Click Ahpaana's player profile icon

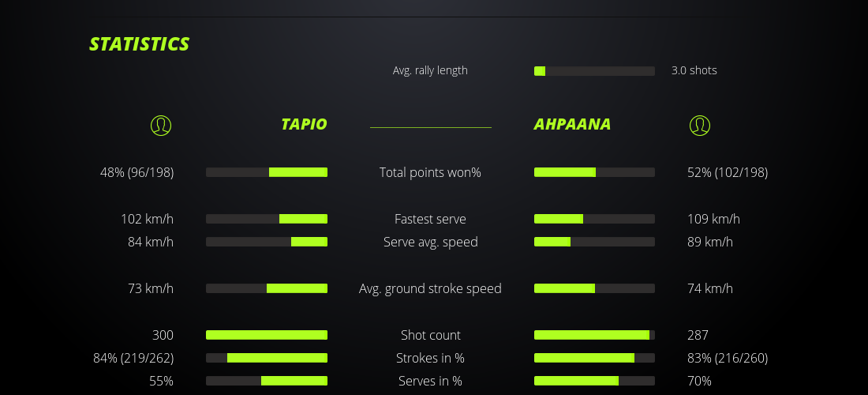[699, 125]
